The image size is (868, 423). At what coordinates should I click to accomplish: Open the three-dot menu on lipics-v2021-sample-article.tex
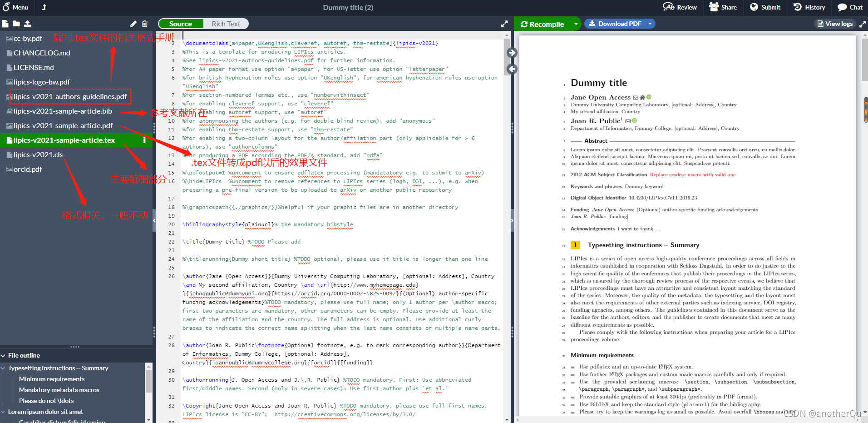145,140
